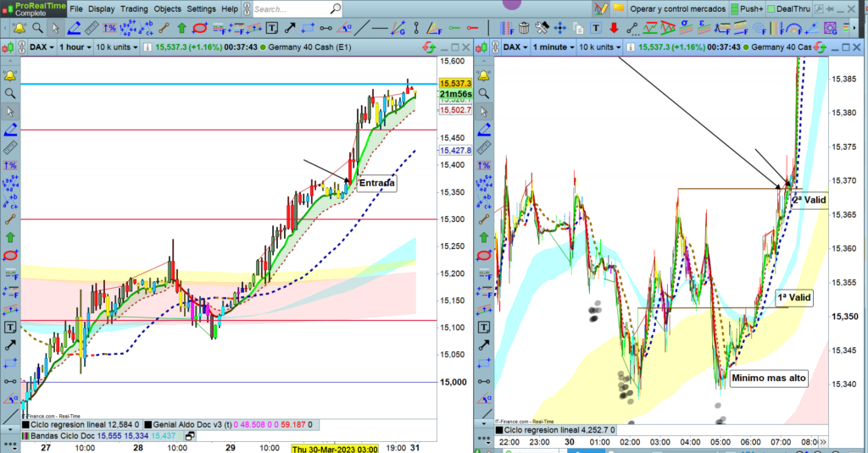Image resolution: width=868 pixels, height=453 pixels.
Task: Click the 'Operar y control mercados' button
Action: [x=678, y=8]
